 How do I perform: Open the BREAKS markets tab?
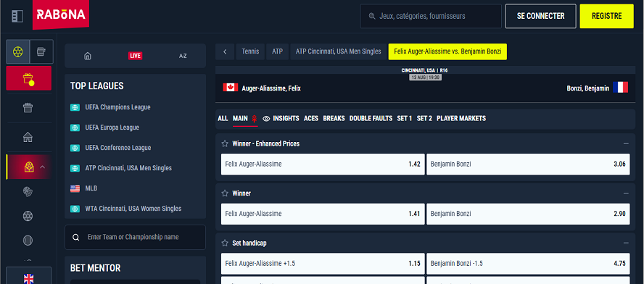tap(334, 118)
